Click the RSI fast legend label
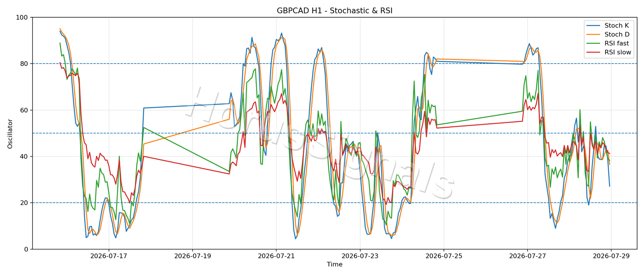Screen dimensions: 644x276 pyautogui.click(x=617, y=43)
